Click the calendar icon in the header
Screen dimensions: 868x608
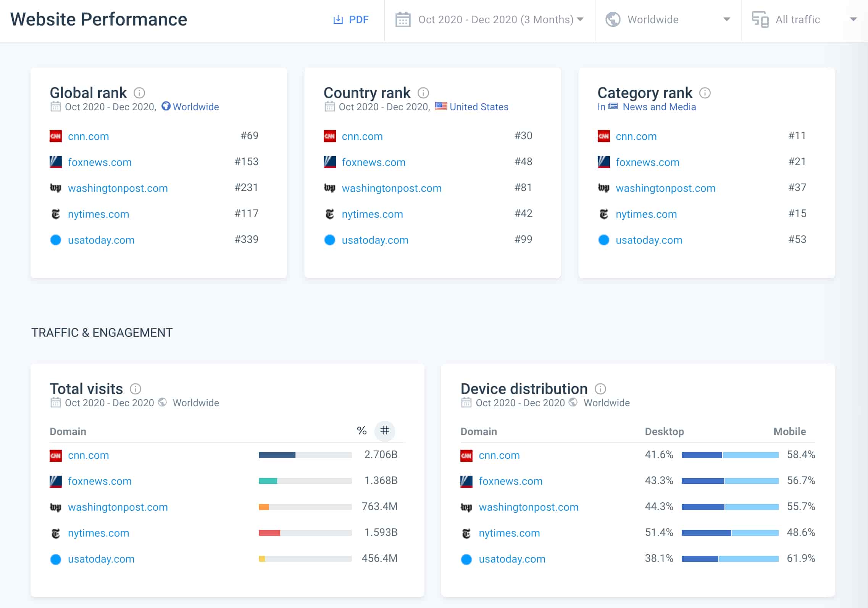point(403,20)
